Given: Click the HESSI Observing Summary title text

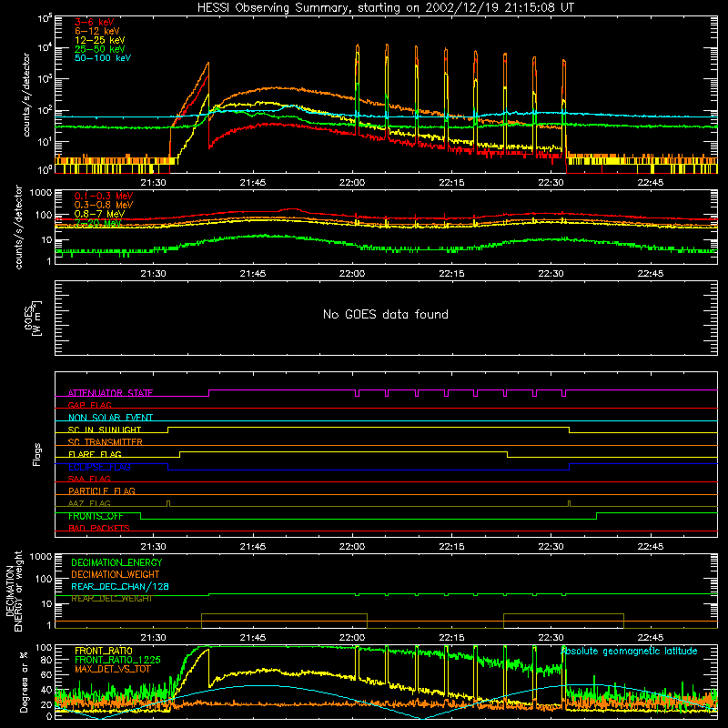Looking at the screenshot, I should [385, 8].
